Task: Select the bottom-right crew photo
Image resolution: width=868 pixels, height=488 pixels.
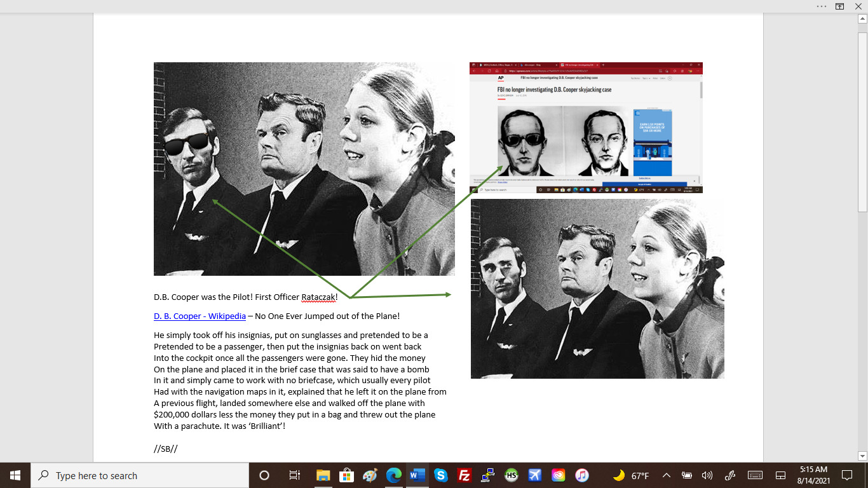Action: [597, 288]
